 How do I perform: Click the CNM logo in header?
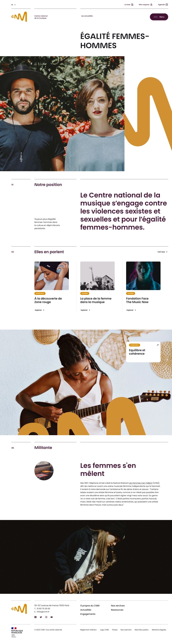tap(19, 17)
